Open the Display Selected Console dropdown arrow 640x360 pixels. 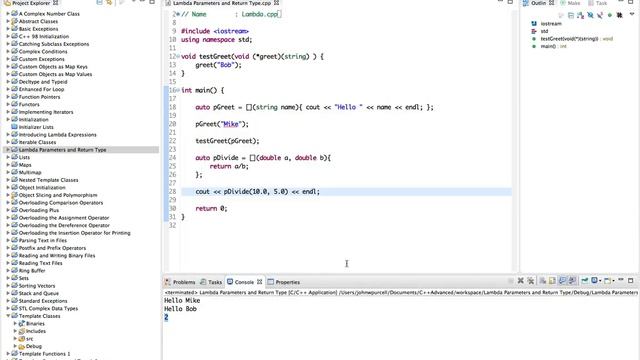pos(600,281)
